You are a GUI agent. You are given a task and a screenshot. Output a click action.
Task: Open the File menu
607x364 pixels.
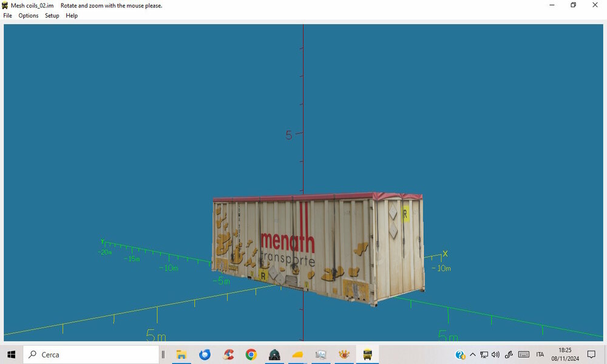tap(7, 16)
